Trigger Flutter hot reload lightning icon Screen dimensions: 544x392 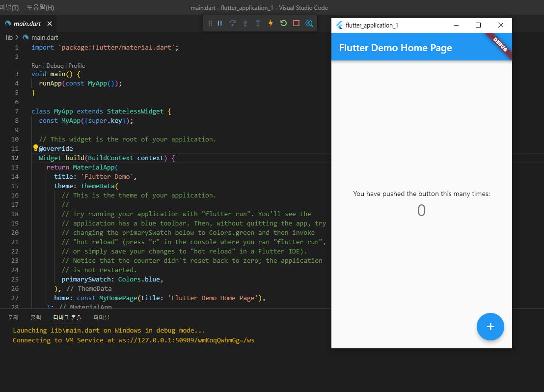tap(271, 23)
